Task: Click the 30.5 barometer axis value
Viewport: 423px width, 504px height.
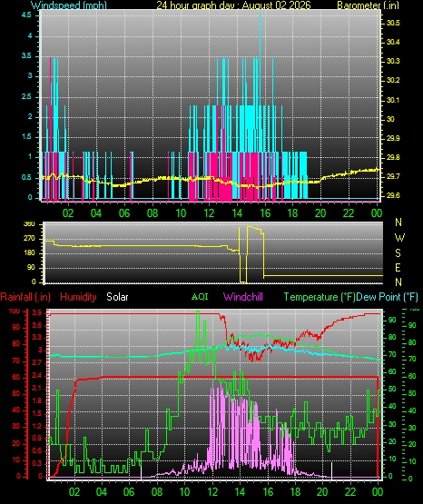Action: click(393, 23)
